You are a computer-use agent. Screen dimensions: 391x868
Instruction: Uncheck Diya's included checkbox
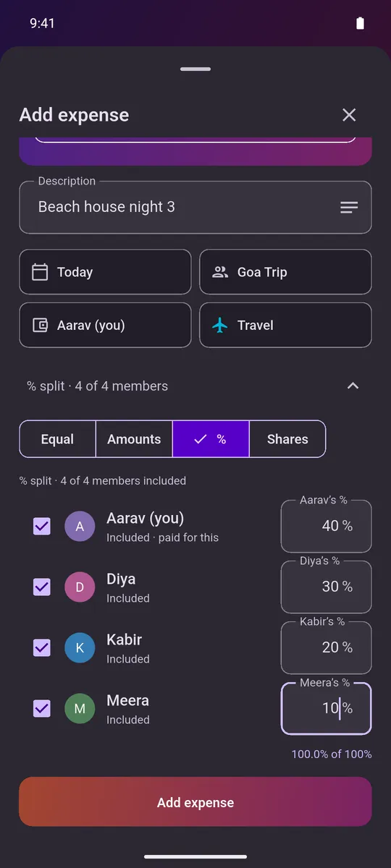42,587
